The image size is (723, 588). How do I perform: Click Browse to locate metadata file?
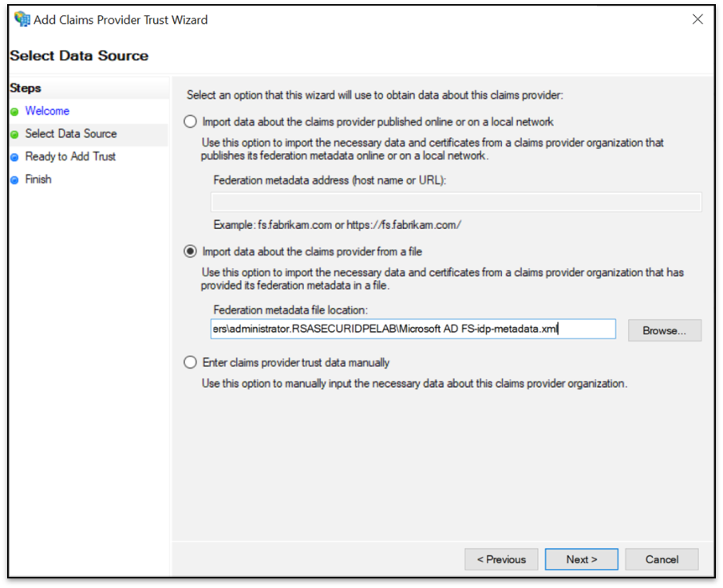[665, 329]
